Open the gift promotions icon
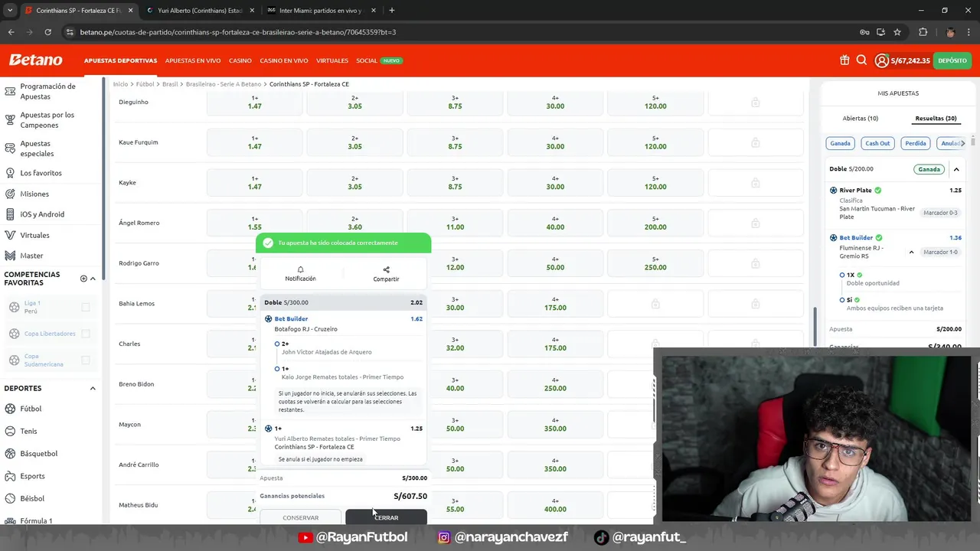This screenshot has height=551, width=980. click(x=844, y=60)
